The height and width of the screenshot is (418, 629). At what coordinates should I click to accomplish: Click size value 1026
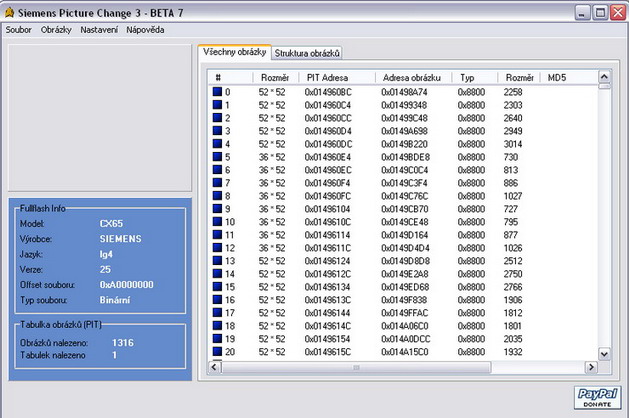(x=513, y=248)
